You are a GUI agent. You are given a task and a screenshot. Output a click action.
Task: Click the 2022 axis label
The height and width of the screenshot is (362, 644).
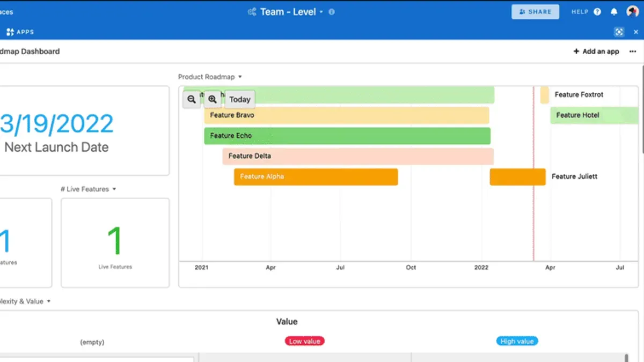coord(481,267)
